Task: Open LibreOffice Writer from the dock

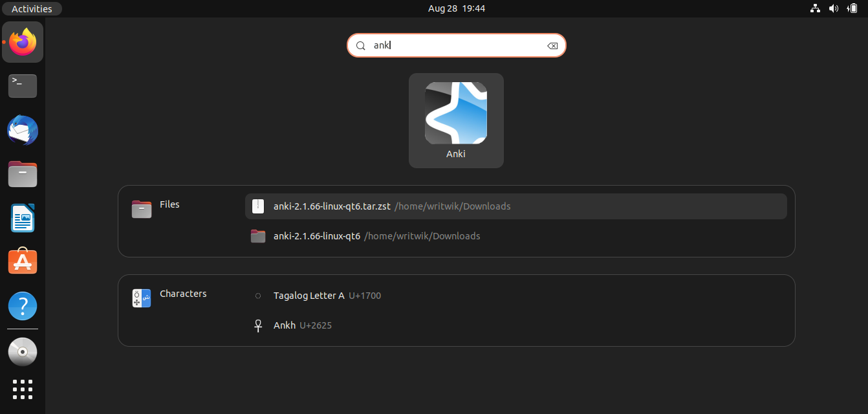Action: pyautogui.click(x=23, y=218)
